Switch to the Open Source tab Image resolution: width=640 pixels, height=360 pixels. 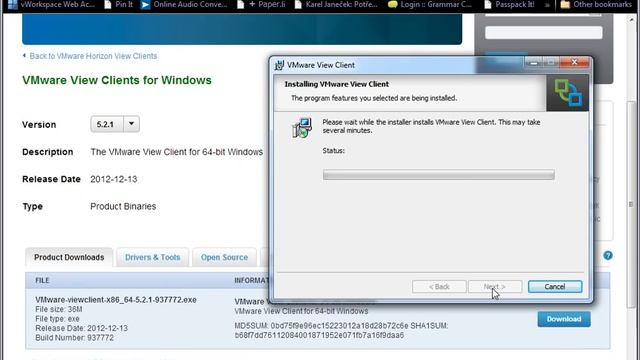(224, 257)
